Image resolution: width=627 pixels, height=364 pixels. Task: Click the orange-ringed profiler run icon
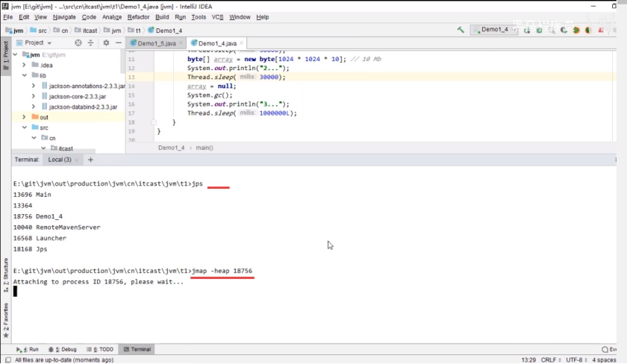575,30
